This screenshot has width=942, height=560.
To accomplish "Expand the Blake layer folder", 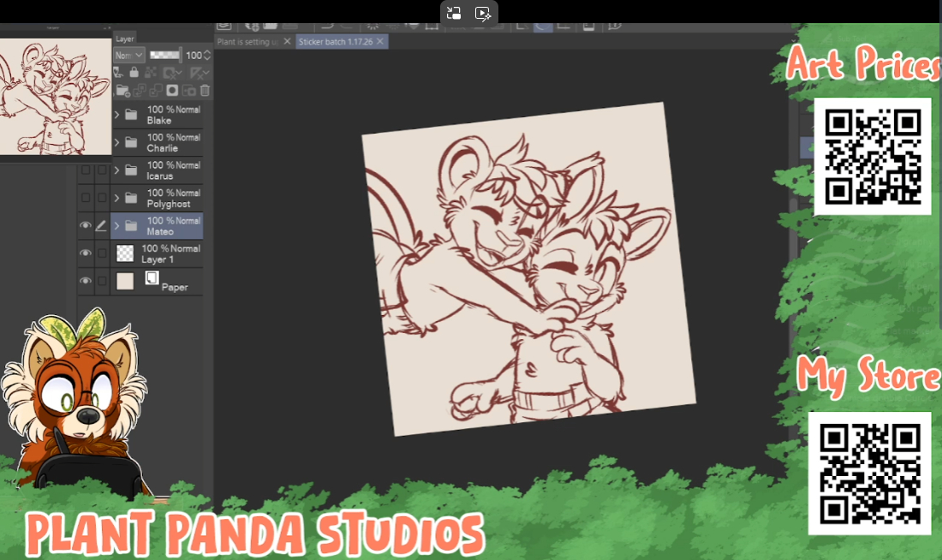I will point(117,115).
